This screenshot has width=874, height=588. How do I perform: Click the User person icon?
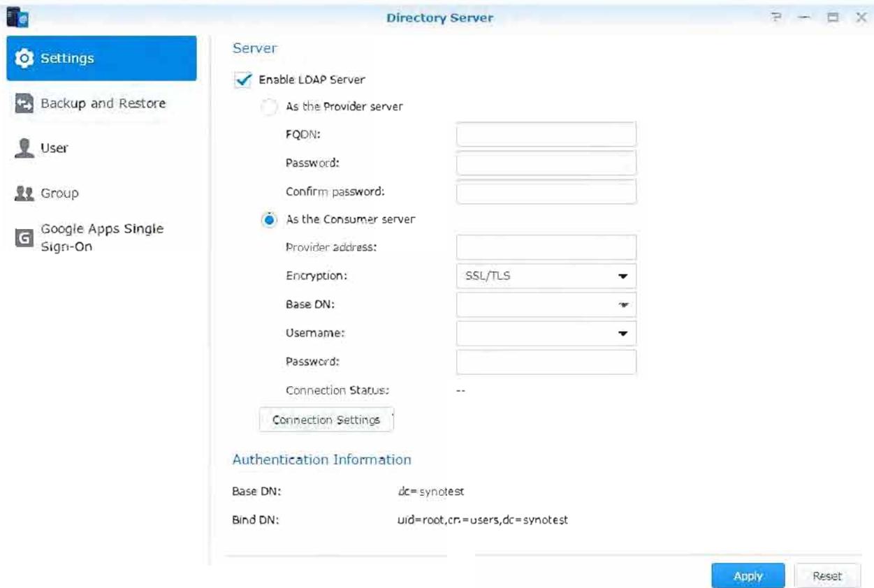(x=24, y=148)
